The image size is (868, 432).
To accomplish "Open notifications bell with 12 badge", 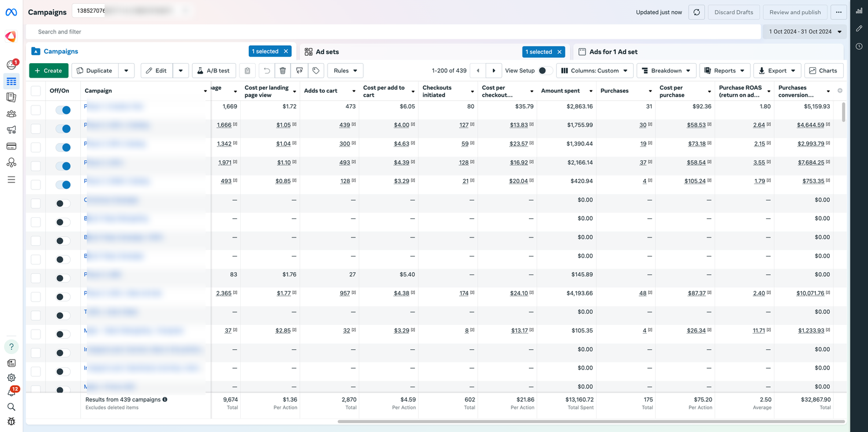I will pos(12,392).
